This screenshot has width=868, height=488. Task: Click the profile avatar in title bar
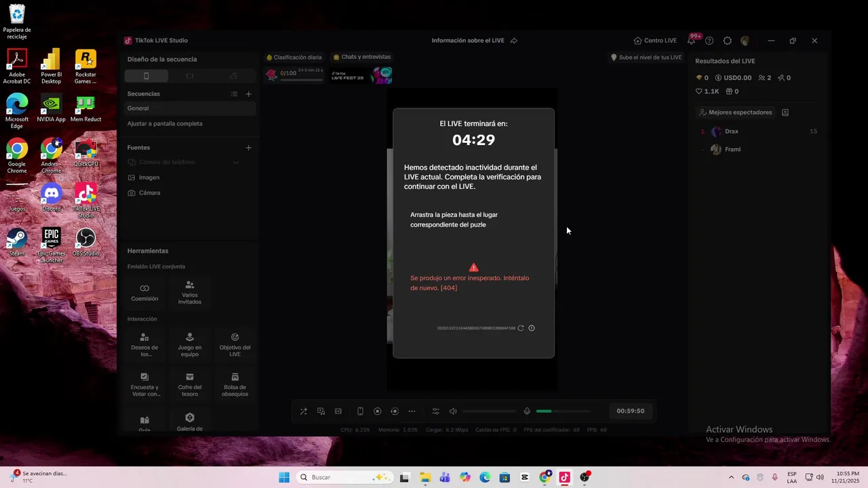click(x=745, y=41)
